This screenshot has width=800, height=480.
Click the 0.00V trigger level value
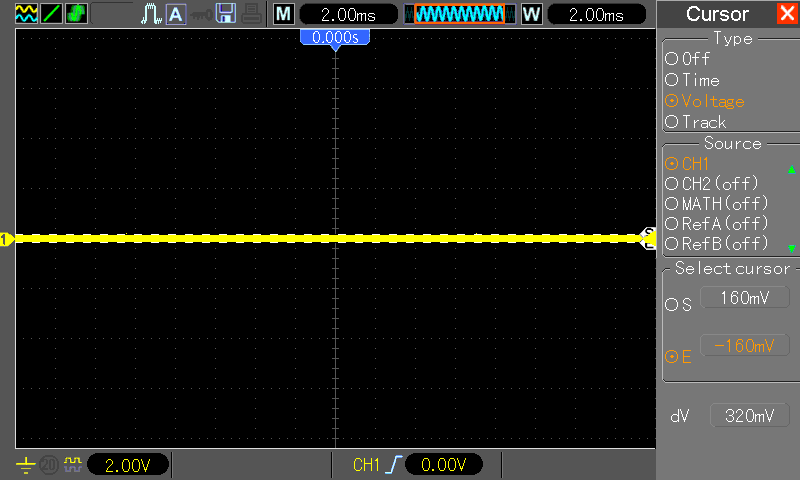pos(443,465)
